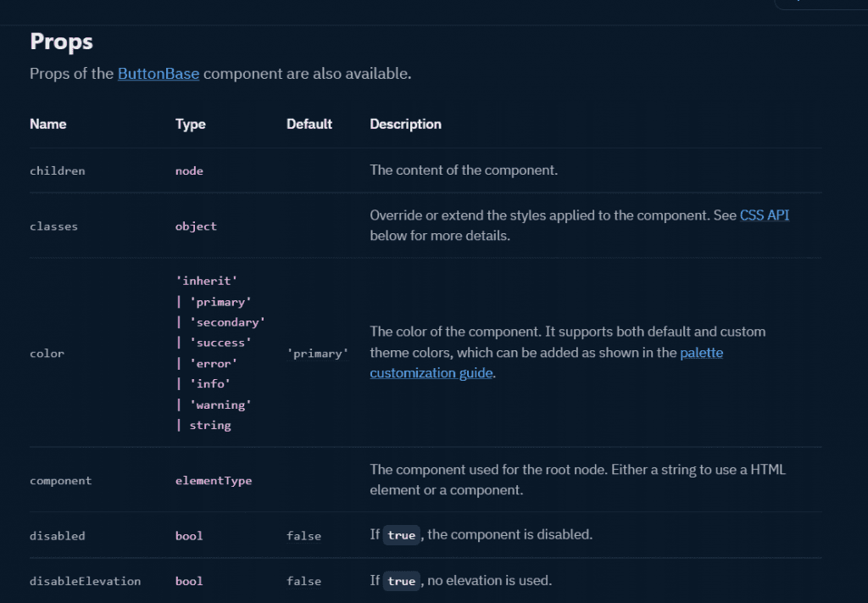The image size is (868, 603).
Task: Click the 'primary' default value for color
Action: tap(317, 353)
